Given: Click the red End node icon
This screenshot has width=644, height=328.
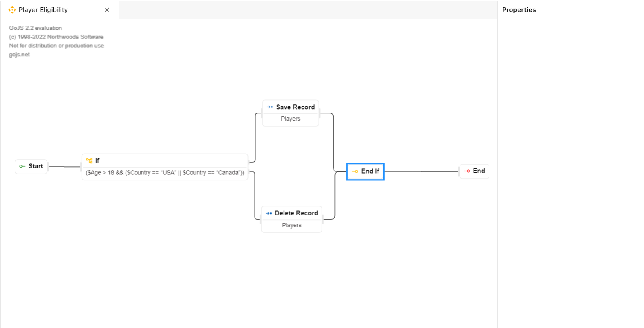Looking at the screenshot, I should click(x=467, y=171).
